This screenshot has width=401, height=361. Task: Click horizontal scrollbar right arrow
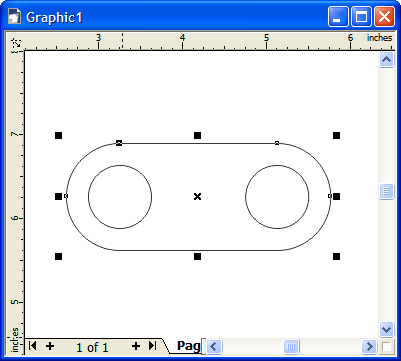point(369,347)
